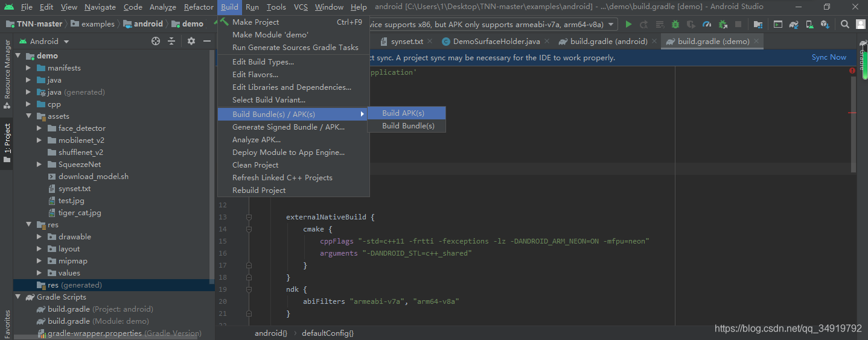The height and width of the screenshot is (340, 868).
Task: Open the Refactor menu
Action: point(199,7)
